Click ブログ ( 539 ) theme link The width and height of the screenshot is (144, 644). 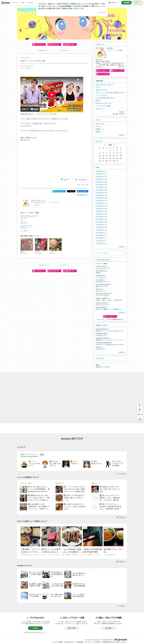(x=100, y=124)
